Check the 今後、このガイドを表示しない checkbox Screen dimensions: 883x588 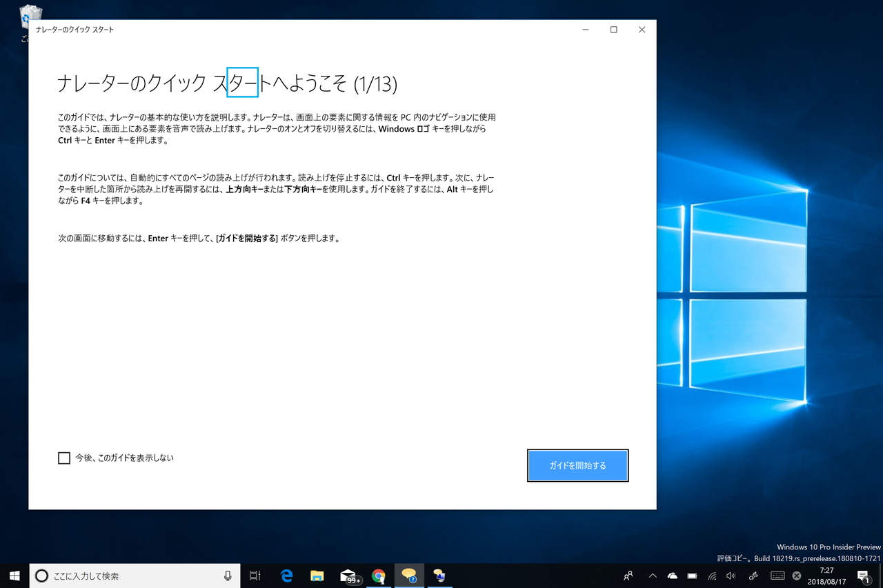click(x=64, y=458)
